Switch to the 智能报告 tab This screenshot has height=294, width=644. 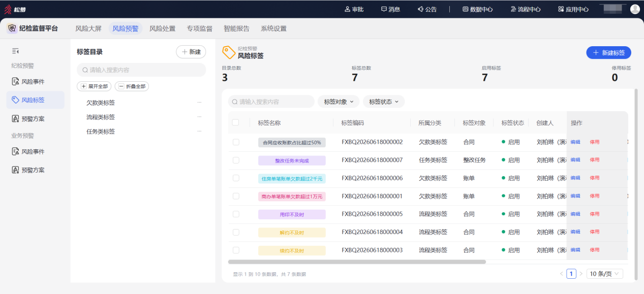(237, 28)
